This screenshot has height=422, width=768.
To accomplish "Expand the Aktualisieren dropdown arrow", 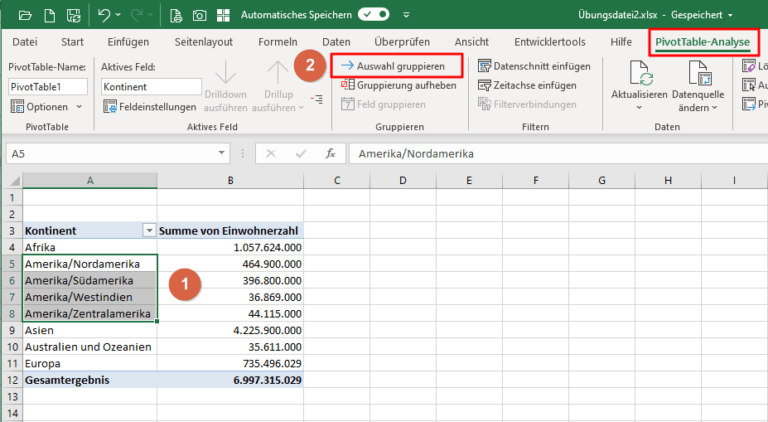I will pos(639,107).
